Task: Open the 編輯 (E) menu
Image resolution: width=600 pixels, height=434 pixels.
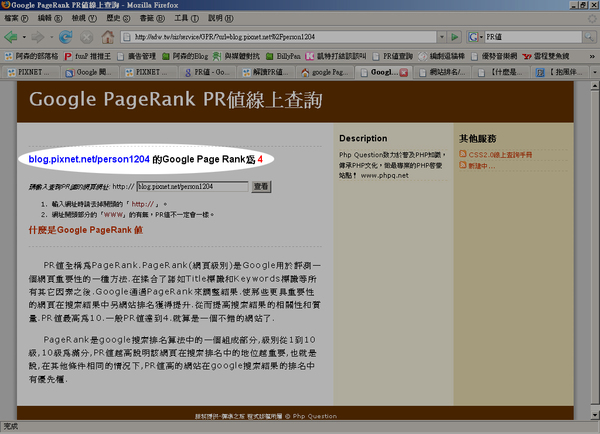Action: click(x=50, y=18)
